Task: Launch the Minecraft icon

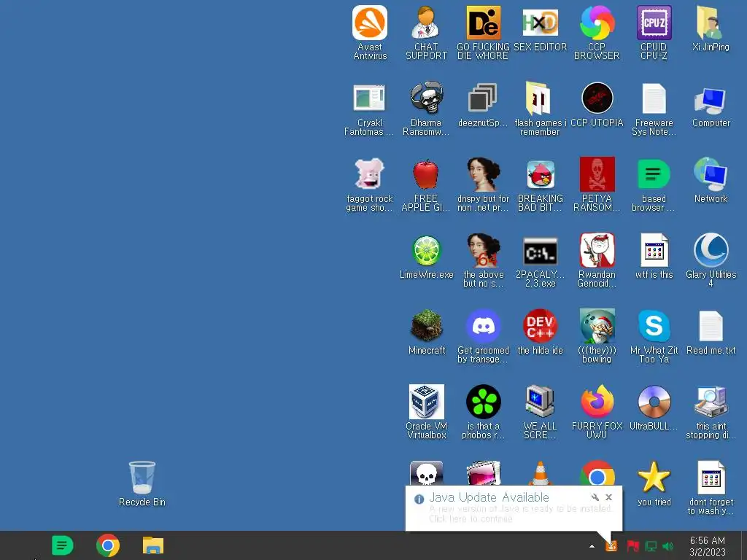Action: tap(426, 332)
